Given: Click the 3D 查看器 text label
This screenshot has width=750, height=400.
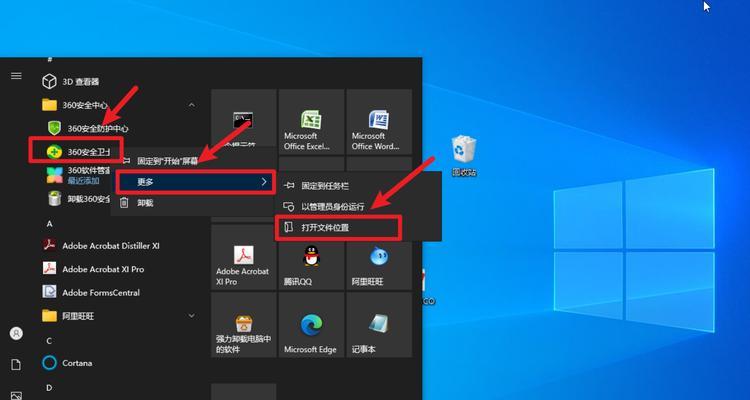Looking at the screenshot, I should pos(80,82).
